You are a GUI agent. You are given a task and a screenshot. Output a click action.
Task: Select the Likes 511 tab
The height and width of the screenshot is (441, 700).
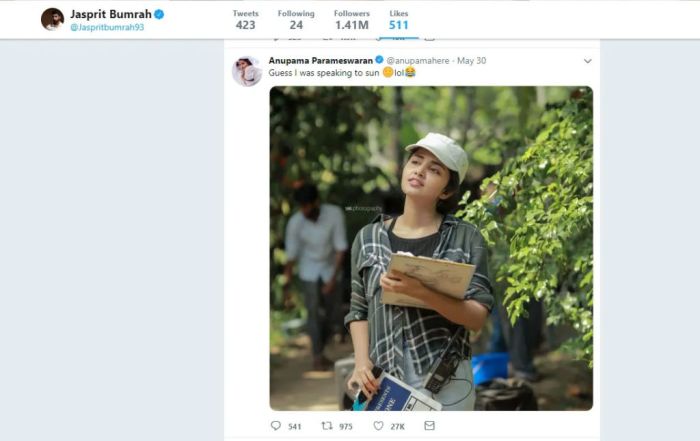click(x=399, y=20)
